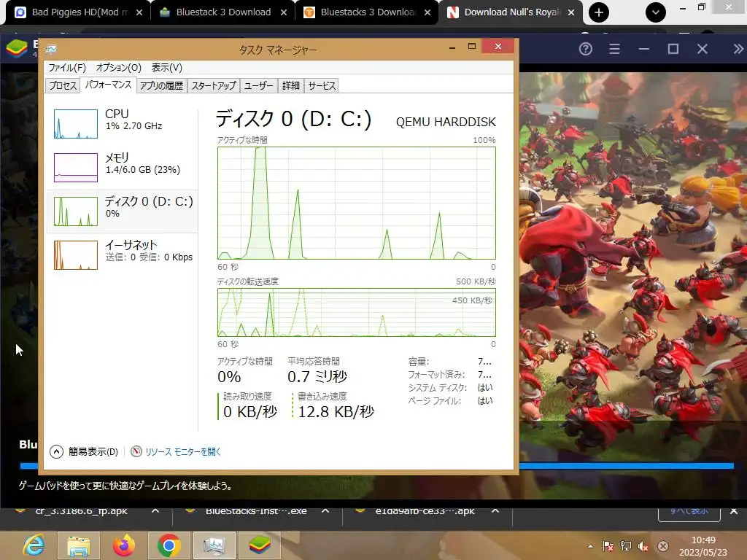The height and width of the screenshot is (560, 747).
Task: Switch to the プロセス tab
Action: [63, 86]
